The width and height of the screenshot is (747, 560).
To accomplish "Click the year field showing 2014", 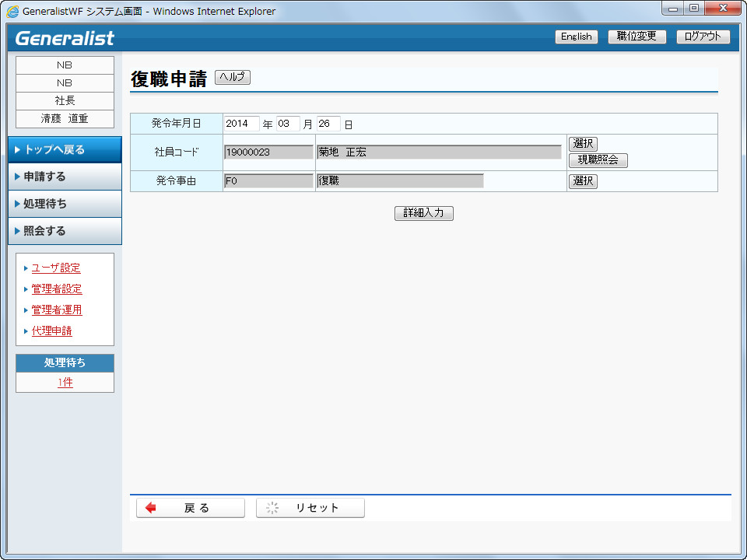I will 241,124.
